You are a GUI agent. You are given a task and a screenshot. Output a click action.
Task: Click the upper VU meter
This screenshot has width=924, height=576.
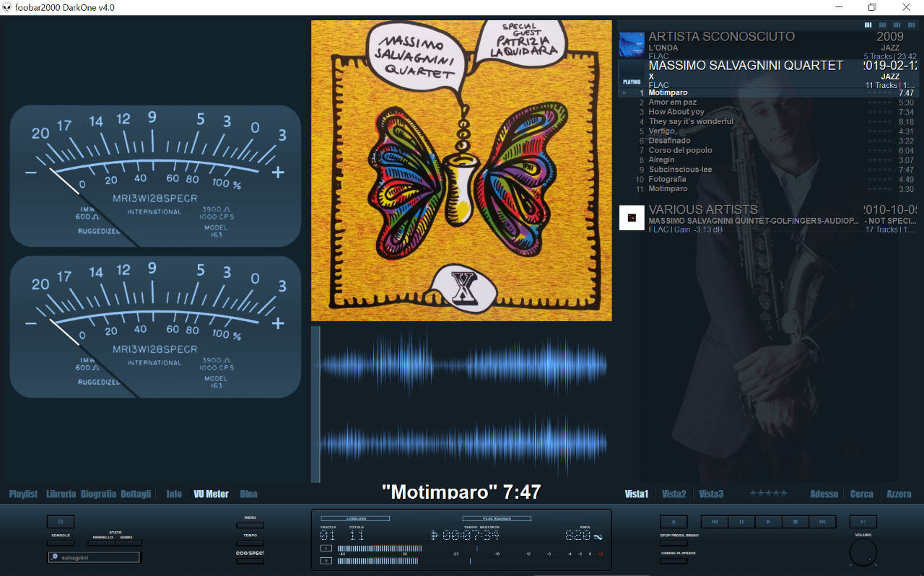tap(155, 176)
